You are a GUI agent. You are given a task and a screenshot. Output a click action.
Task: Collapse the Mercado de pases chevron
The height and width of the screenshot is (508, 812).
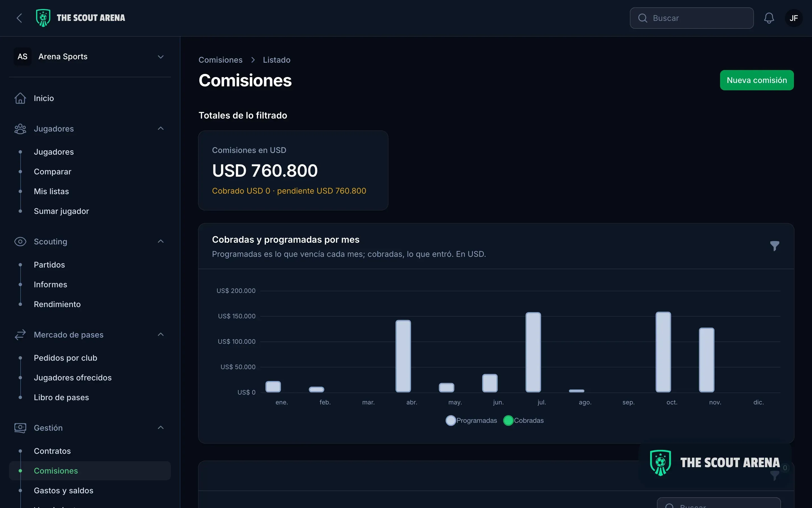point(161,334)
